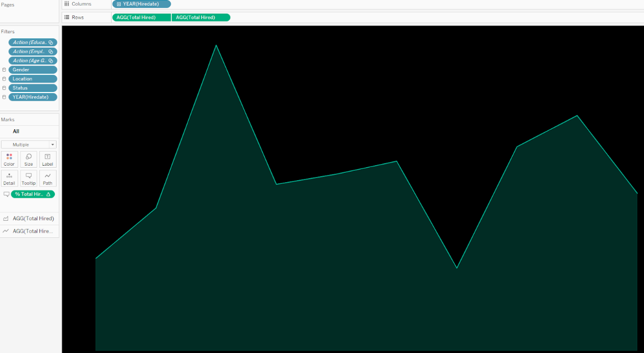Click the % Total Hir.. tooltip pill
This screenshot has width=644, height=353.
coord(33,194)
